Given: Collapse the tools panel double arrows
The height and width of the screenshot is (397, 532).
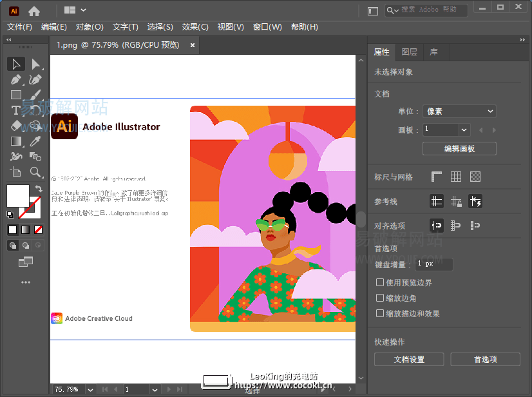Looking at the screenshot, I should click(9, 40).
